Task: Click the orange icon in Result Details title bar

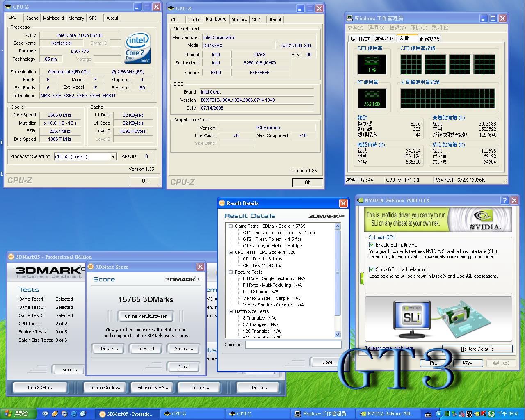Action: (222, 203)
